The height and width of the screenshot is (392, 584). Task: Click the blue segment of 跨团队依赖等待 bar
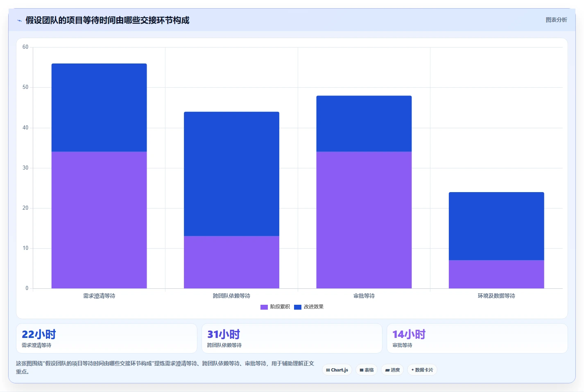click(x=231, y=174)
